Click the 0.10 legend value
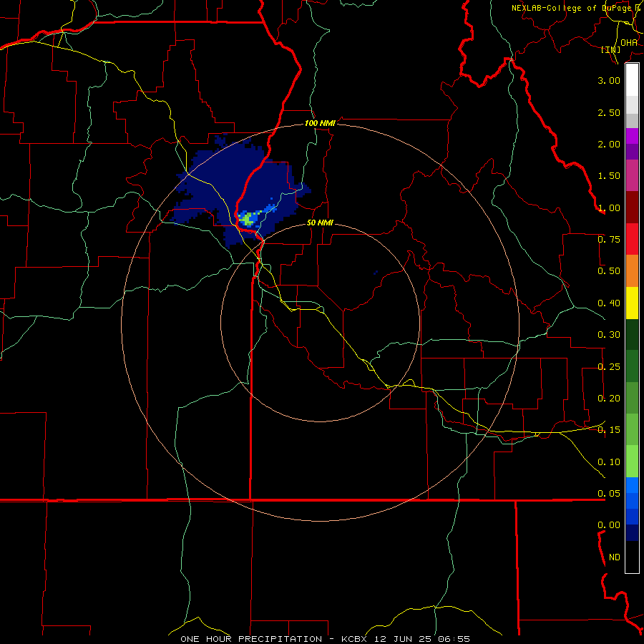Image resolution: width=644 pixels, height=644 pixels. (609, 462)
